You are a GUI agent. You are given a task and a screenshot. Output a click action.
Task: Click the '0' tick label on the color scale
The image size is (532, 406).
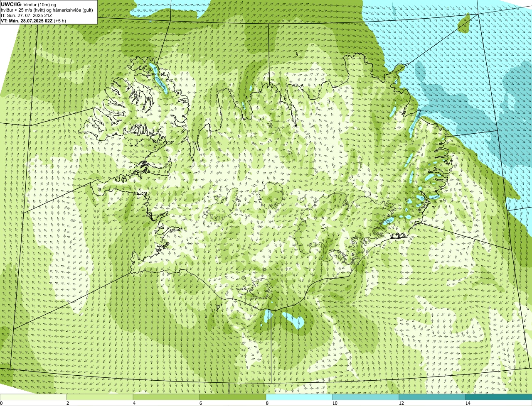point(1,403)
